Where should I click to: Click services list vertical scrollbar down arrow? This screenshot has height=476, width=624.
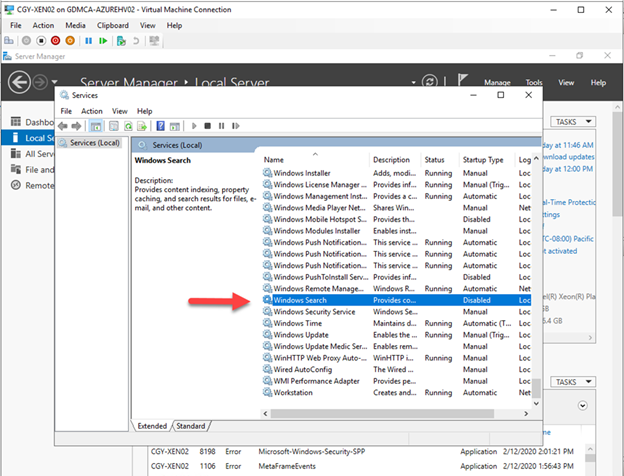[x=536, y=403]
